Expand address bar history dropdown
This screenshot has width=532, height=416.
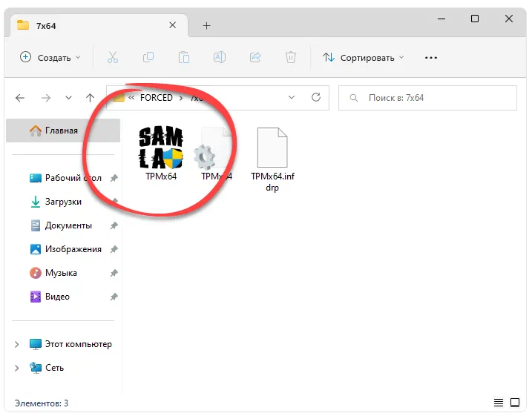click(x=292, y=98)
